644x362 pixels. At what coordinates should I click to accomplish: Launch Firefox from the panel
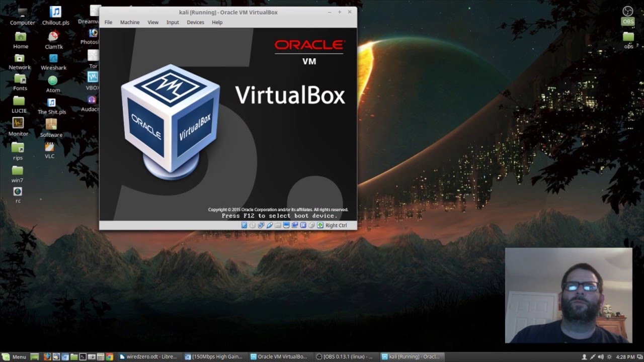click(47, 357)
